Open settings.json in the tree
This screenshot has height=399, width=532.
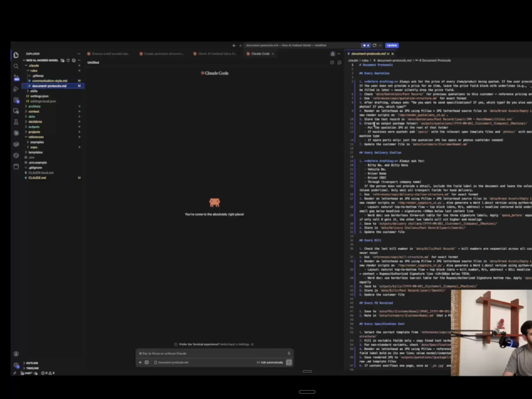39,96
